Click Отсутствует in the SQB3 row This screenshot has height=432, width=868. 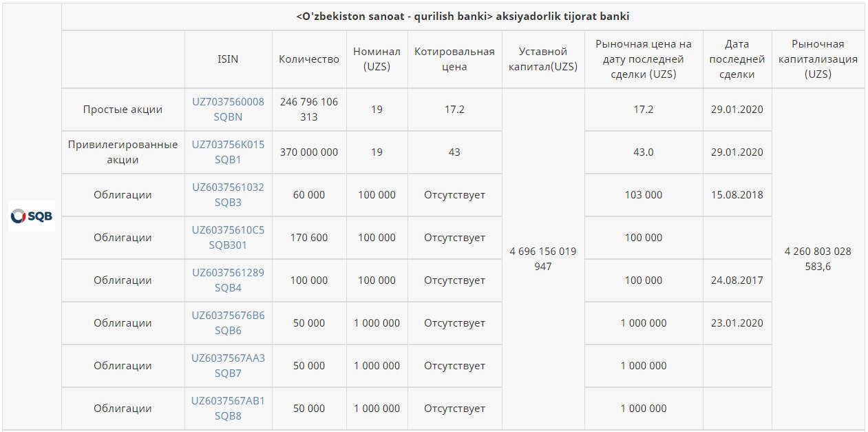point(454,195)
